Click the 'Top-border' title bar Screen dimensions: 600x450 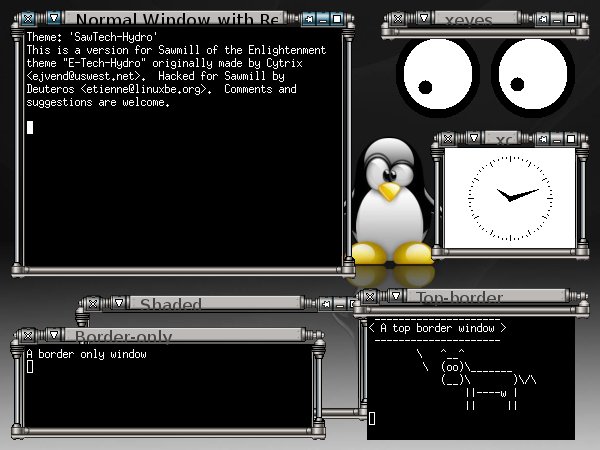tap(486, 296)
